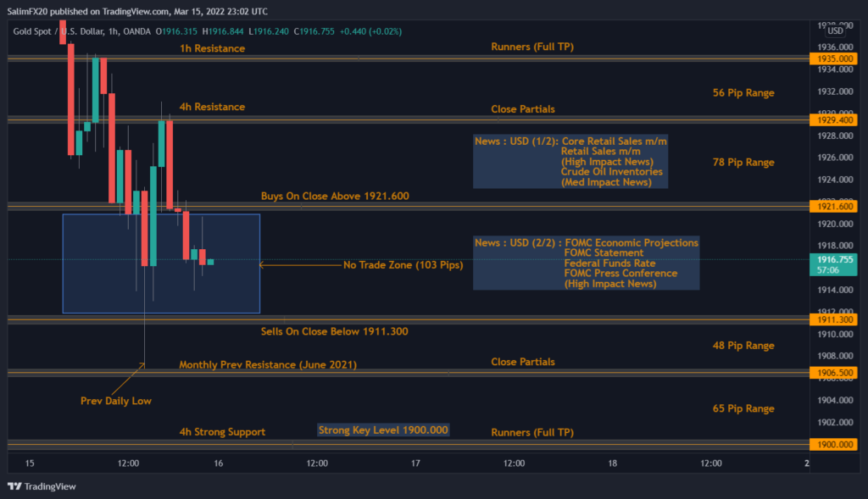The height and width of the screenshot is (499, 868).
Task: Select the 1921.600 resistance price label
Action: 834,205
